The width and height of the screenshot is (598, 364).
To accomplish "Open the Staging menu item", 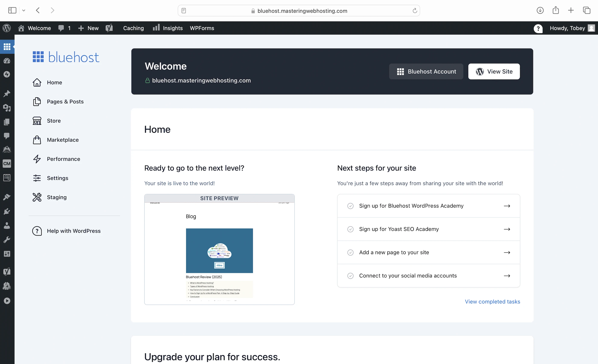I will 57,197.
